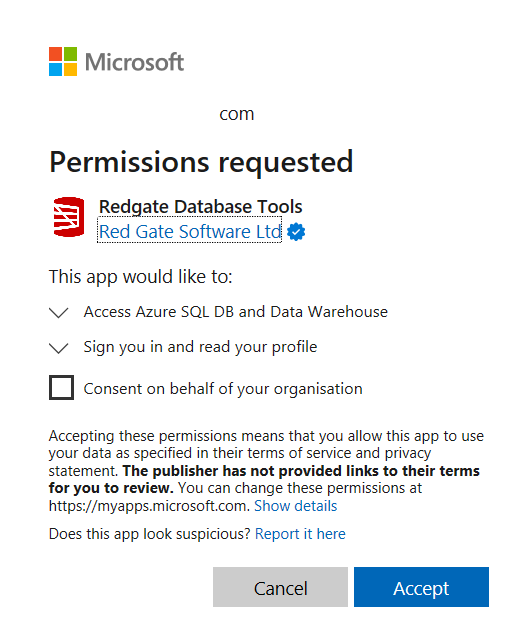
Task: Accept the requested permissions
Action: (x=421, y=587)
